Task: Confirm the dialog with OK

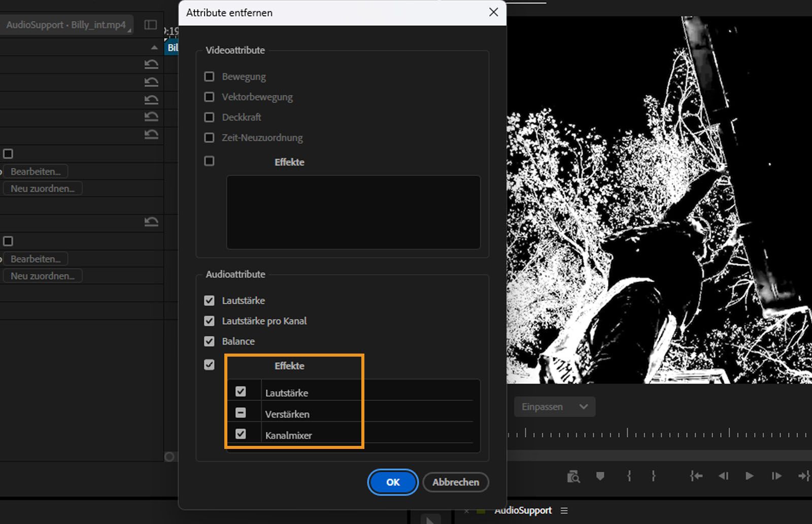Action: [393, 482]
